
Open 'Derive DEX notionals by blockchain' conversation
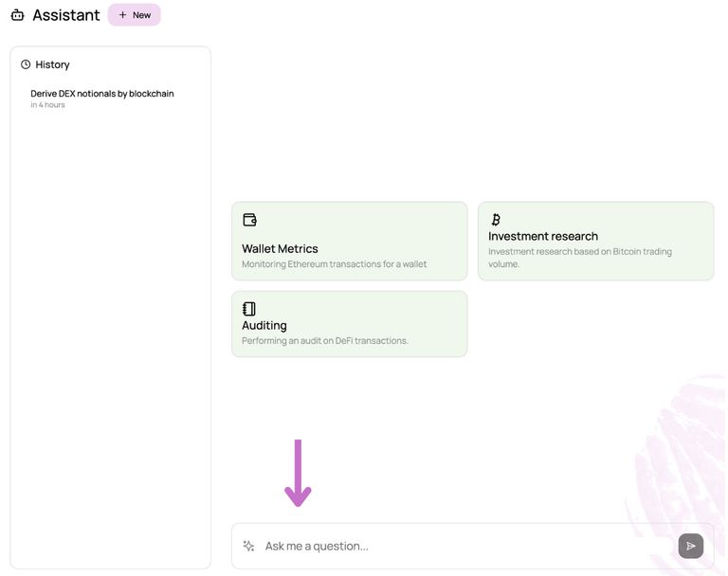point(102,94)
